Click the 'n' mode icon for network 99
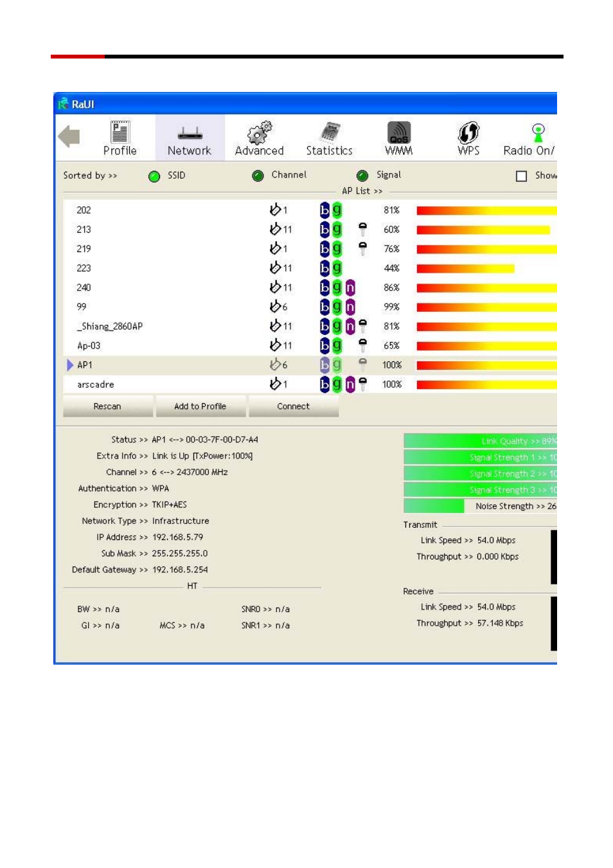 pos(350,307)
